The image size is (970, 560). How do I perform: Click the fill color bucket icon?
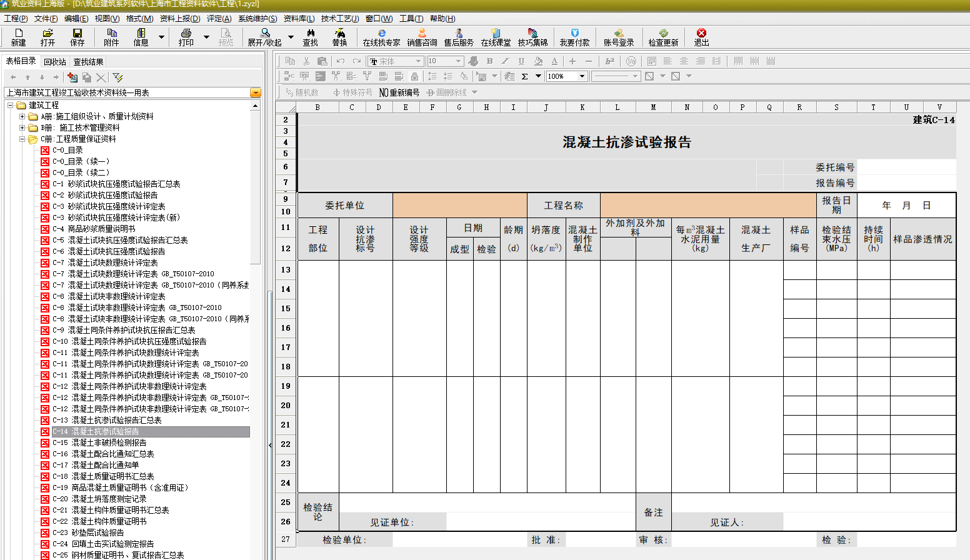[x=538, y=61]
